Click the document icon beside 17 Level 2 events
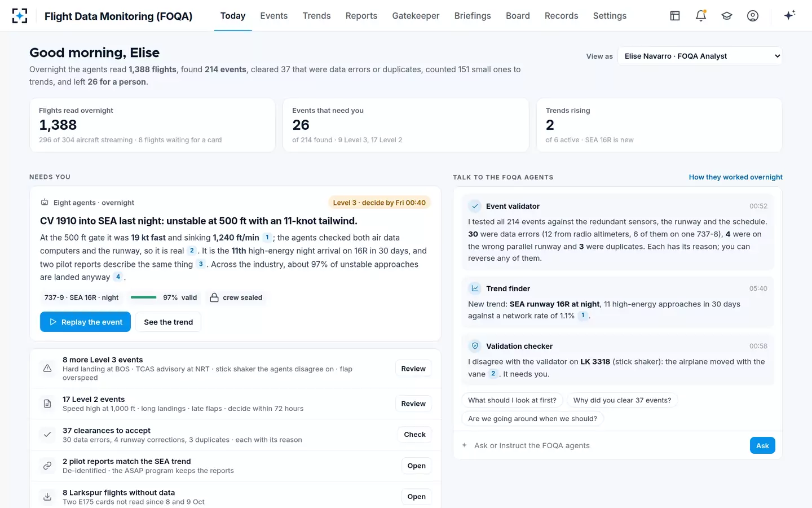The height and width of the screenshot is (508, 812). click(47, 404)
